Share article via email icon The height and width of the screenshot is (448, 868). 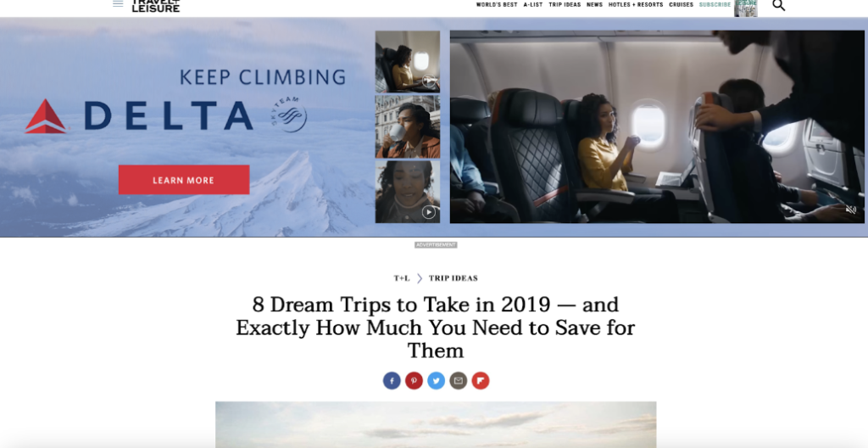[x=458, y=381]
